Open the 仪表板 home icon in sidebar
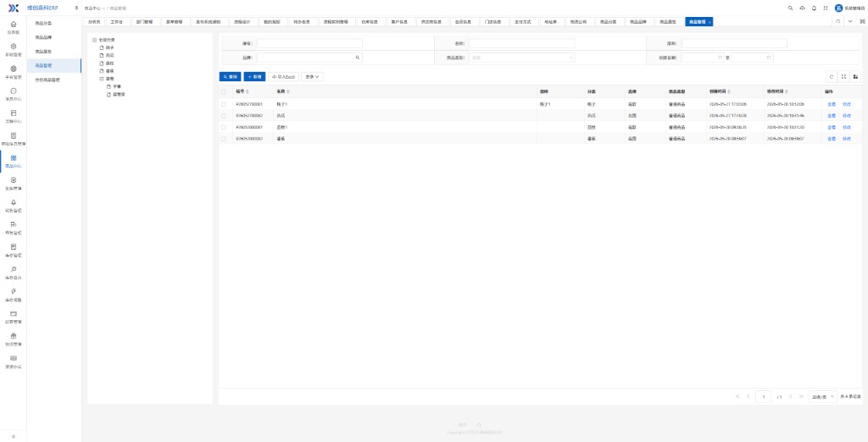Screen dimensions: 868x442 (x=14, y=25)
